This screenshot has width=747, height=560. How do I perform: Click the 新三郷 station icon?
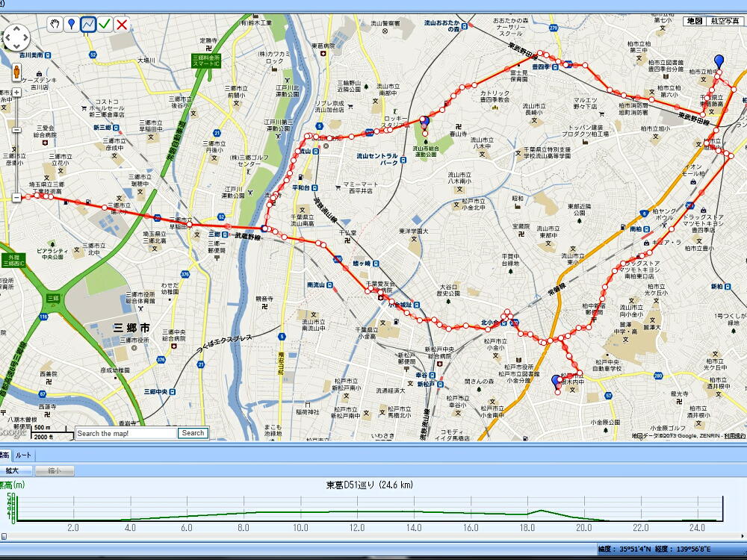pyautogui.click(x=116, y=128)
